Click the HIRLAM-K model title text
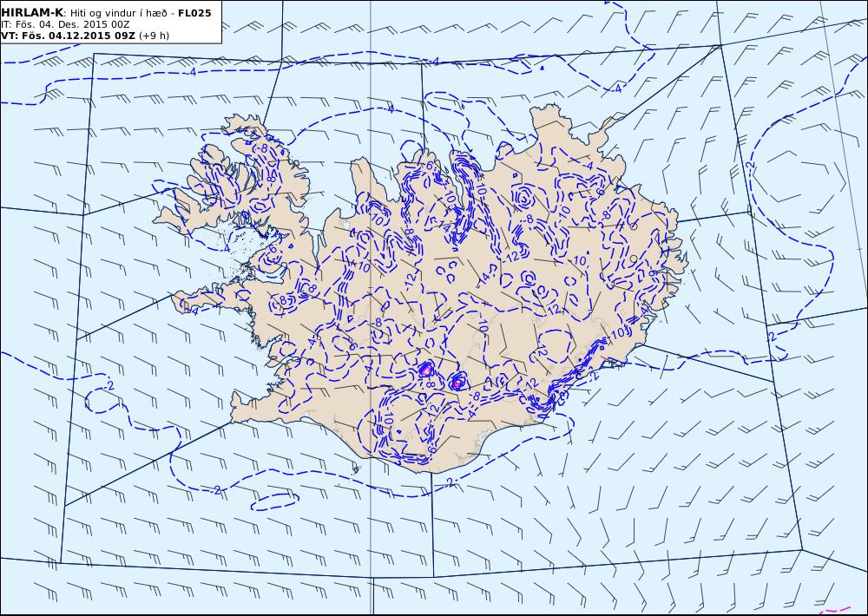The height and width of the screenshot is (616, 868). pyautogui.click(x=33, y=13)
